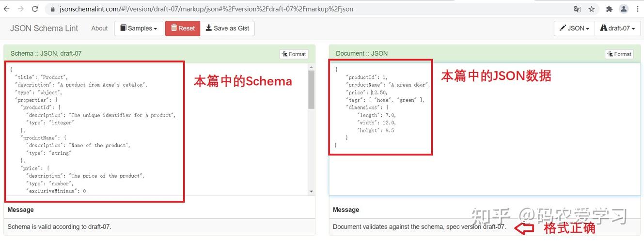
Task: Click the "title": "Product" line in schema
Action: point(41,77)
